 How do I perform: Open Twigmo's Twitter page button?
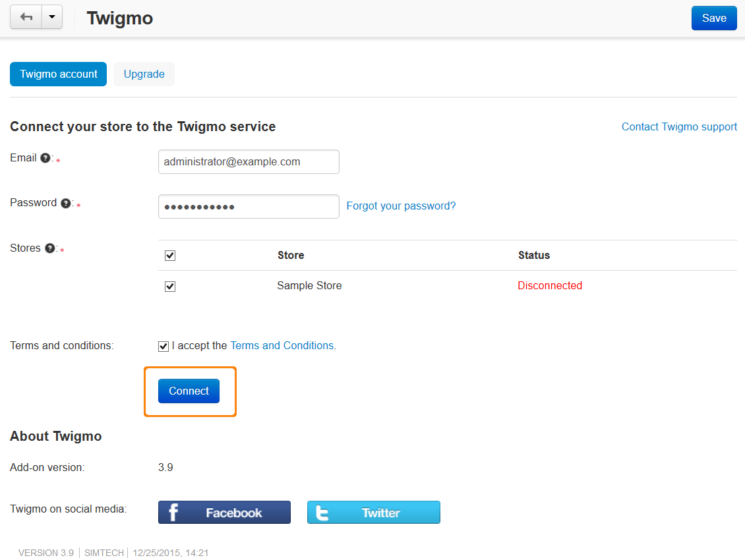coord(373,512)
